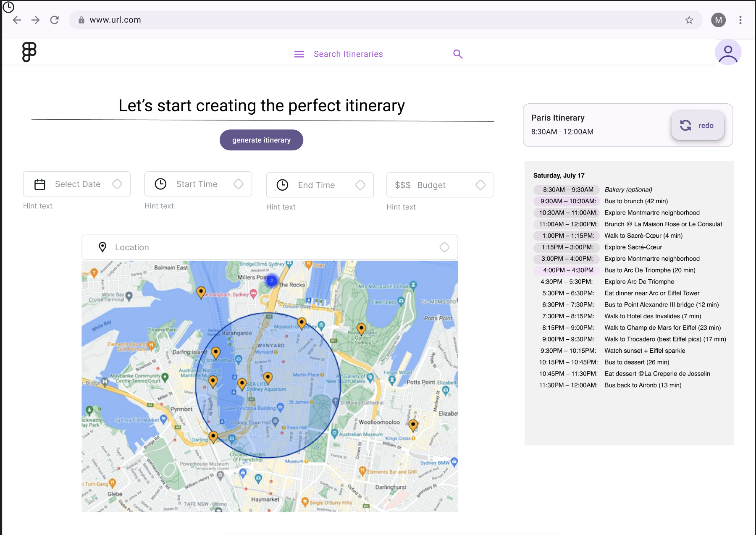Screen dimensions: 756x535
Task: Click the diamond icon in Budget field
Action: point(480,185)
